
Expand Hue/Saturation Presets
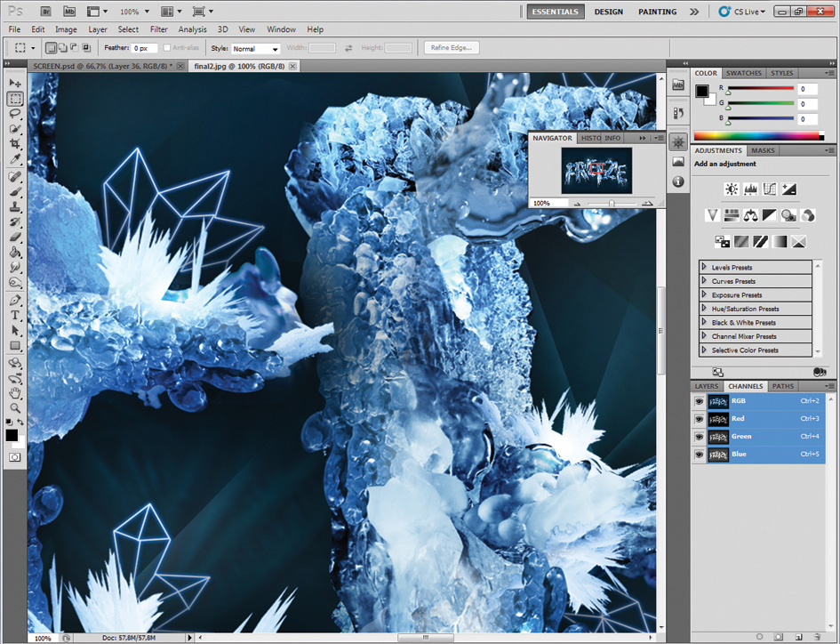click(705, 309)
